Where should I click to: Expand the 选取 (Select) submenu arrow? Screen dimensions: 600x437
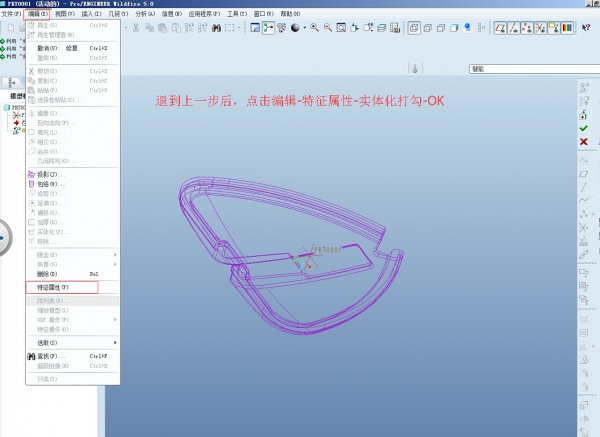pos(115,342)
